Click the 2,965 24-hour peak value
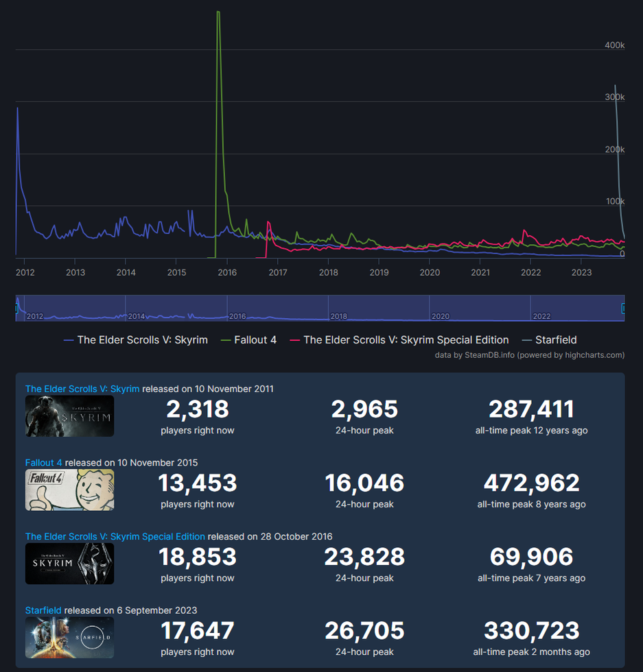This screenshot has width=643, height=672. (364, 409)
